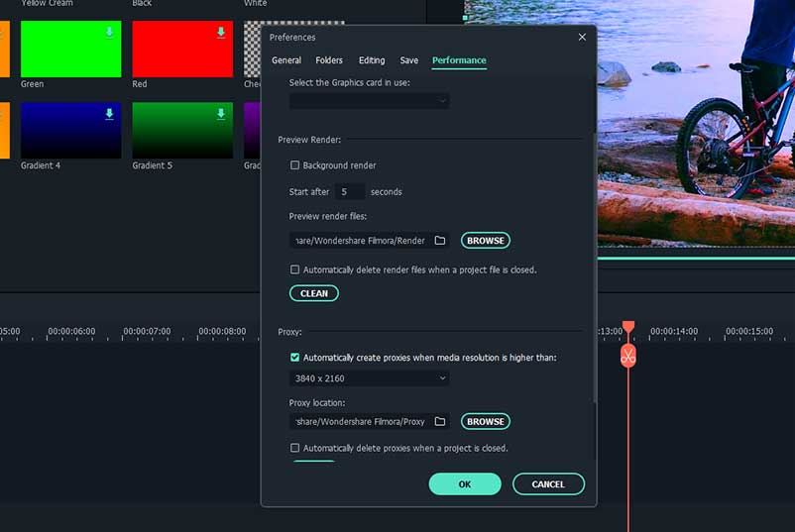Uncheck automatically create proxies checkbox
The height and width of the screenshot is (532, 795).
294,358
